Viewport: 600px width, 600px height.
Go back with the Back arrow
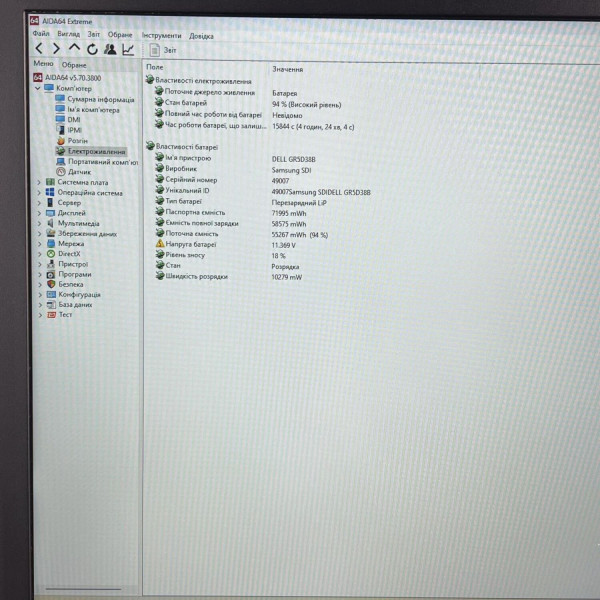(39, 49)
